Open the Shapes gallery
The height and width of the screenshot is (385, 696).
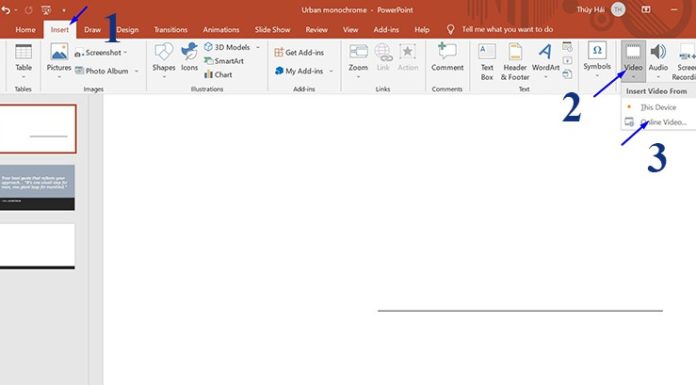tap(164, 61)
